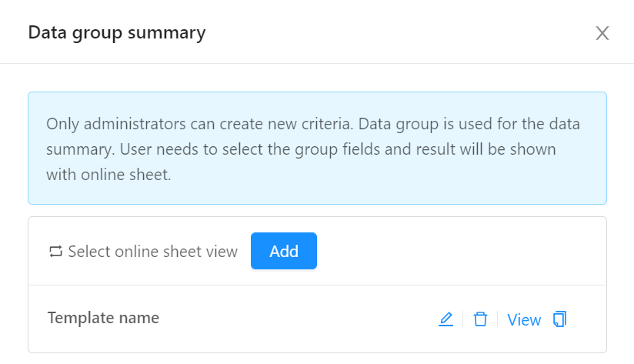The height and width of the screenshot is (364, 634).
Task: Click the blue Add button
Action: click(284, 251)
